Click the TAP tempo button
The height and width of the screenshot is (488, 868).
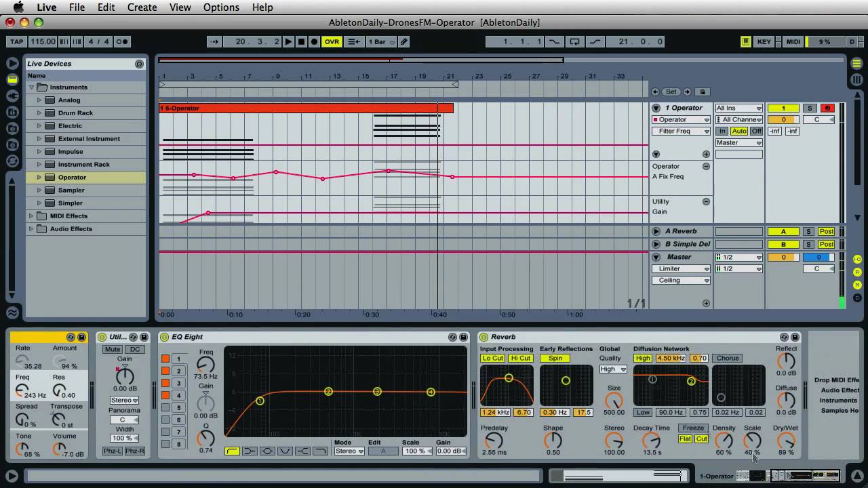17,41
